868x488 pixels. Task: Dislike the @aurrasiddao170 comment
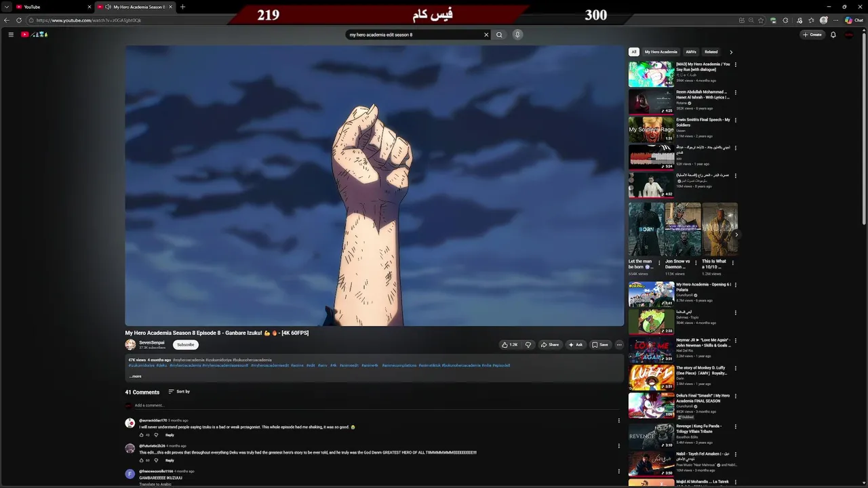coord(156,435)
